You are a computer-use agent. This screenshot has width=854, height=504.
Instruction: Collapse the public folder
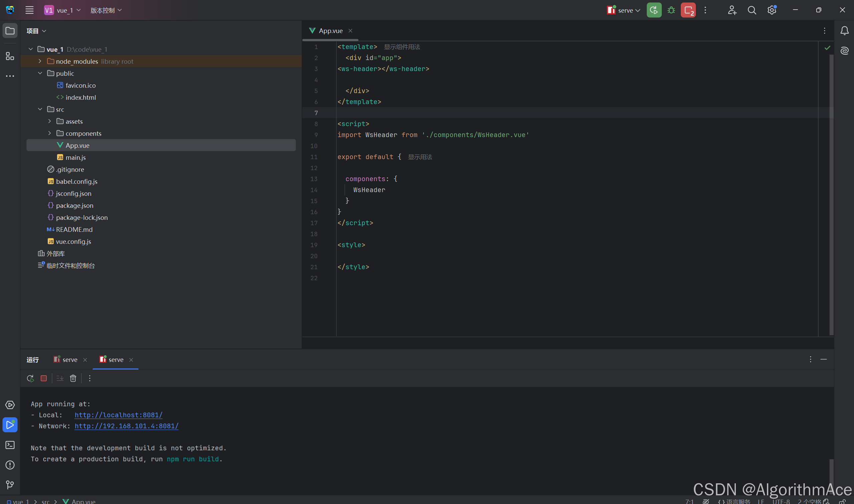(x=40, y=73)
